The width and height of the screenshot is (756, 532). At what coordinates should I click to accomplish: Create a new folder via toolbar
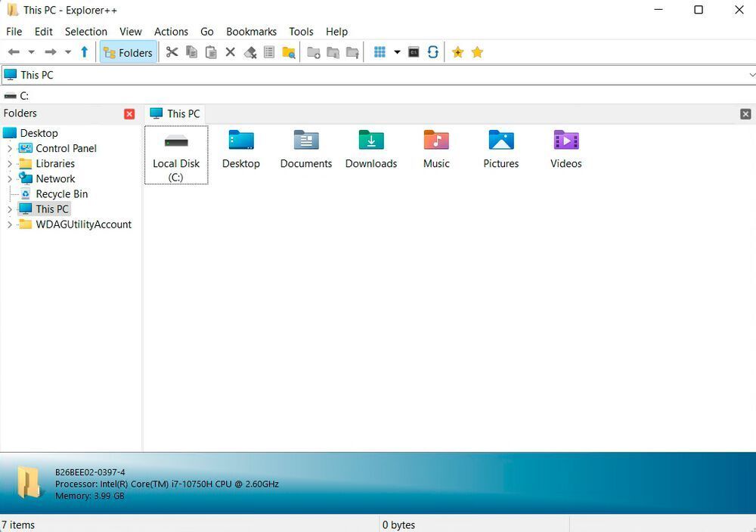314,52
